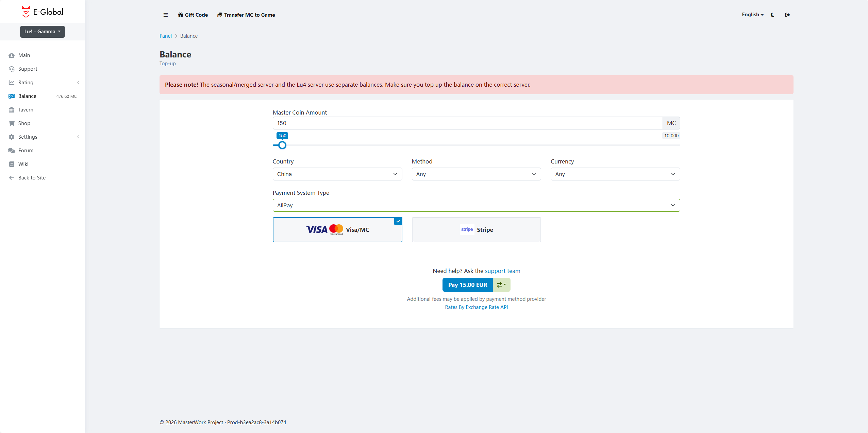
Task: Open the support team link
Action: [502, 271]
